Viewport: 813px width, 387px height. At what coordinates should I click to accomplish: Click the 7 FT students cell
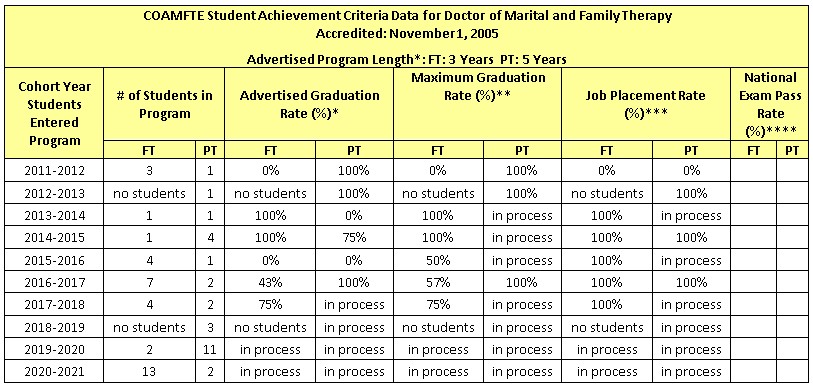click(x=150, y=283)
